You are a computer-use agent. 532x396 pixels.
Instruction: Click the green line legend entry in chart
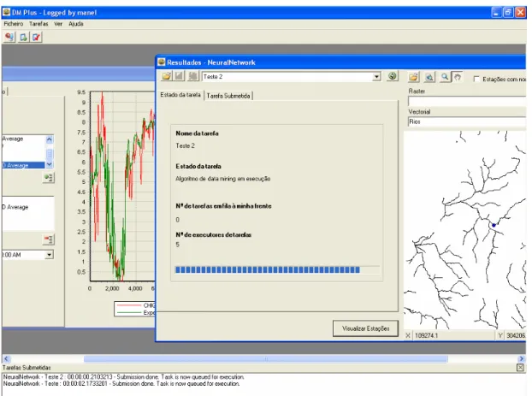(135, 312)
